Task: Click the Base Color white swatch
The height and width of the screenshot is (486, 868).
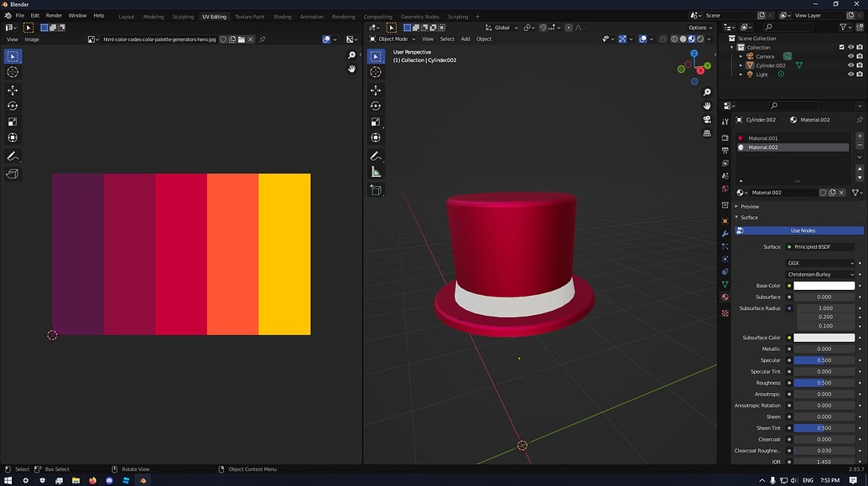Action: point(824,286)
